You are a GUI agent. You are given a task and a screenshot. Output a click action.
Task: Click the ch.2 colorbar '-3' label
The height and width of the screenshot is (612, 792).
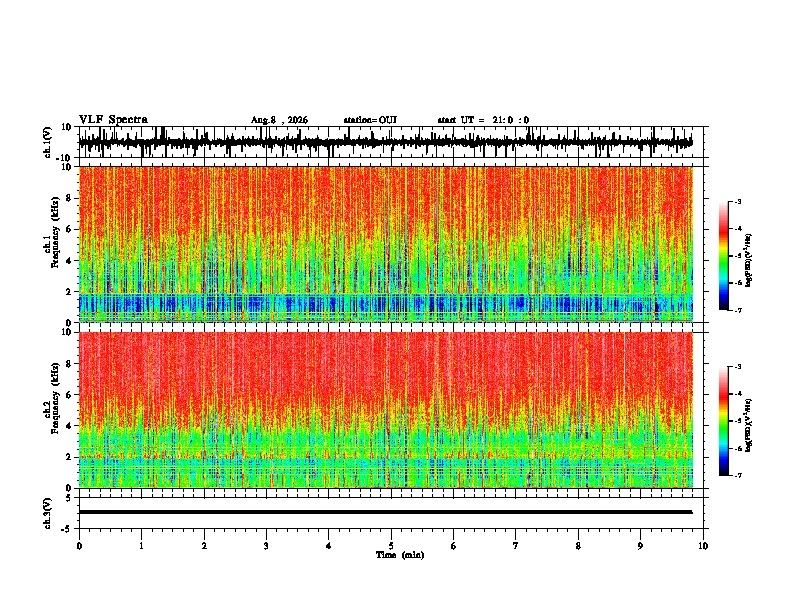pos(738,367)
